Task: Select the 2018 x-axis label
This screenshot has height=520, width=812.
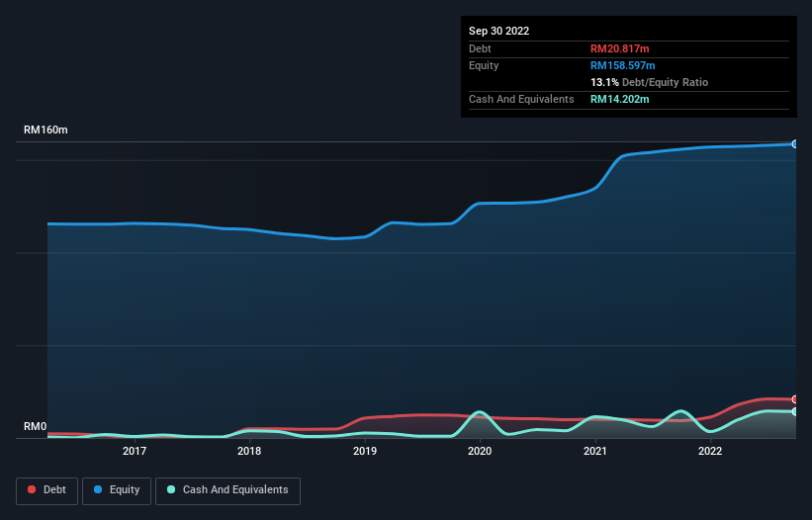Action: pyautogui.click(x=249, y=451)
